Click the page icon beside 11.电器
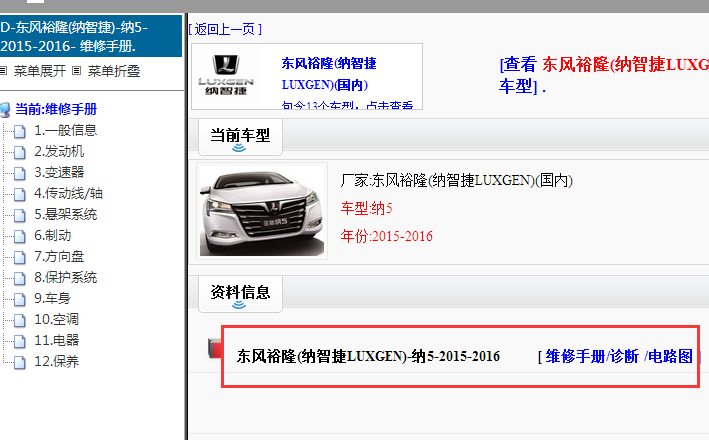The height and width of the screenshot is (440, 709). coord(19,341)
